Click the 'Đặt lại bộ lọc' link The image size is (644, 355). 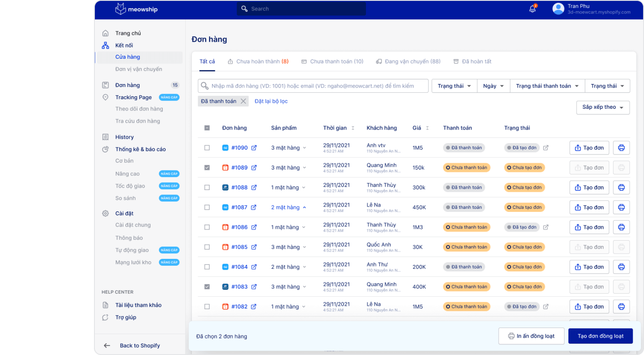coord(271,101)
